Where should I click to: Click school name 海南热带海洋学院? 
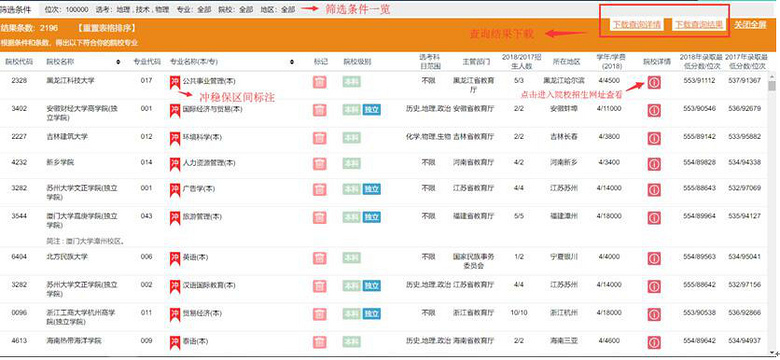74,341
